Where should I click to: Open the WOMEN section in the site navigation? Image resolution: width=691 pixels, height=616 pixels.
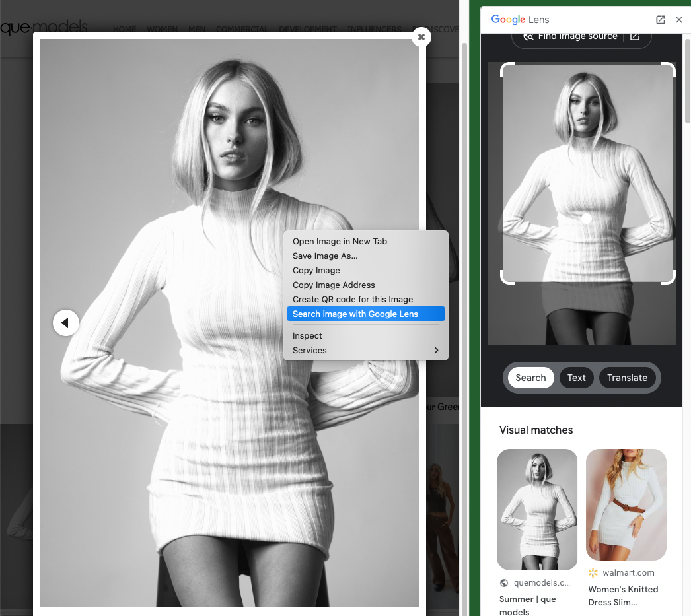[x=162, y=29]
